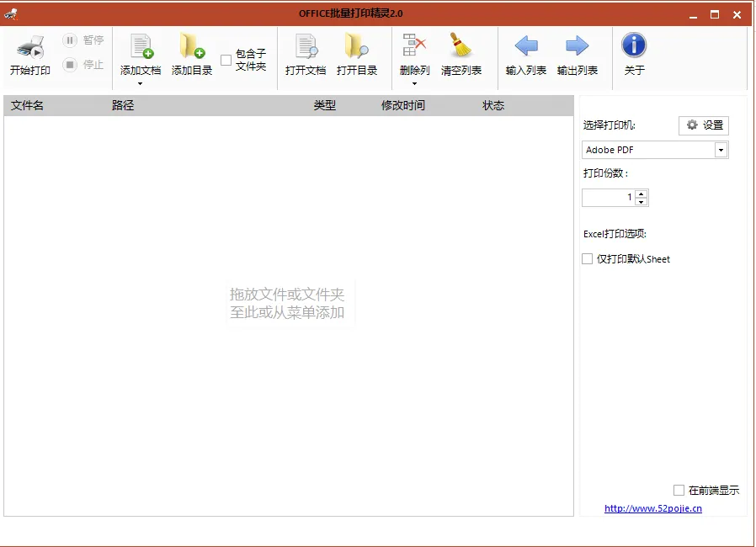Enable the 包含子文件夹 checkbox
The height and width of the screenshot is (547, 756).
click(x=226, y=61)
